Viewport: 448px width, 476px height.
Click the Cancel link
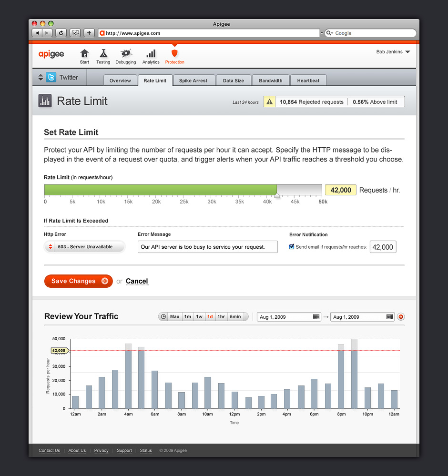pos(137,281)
